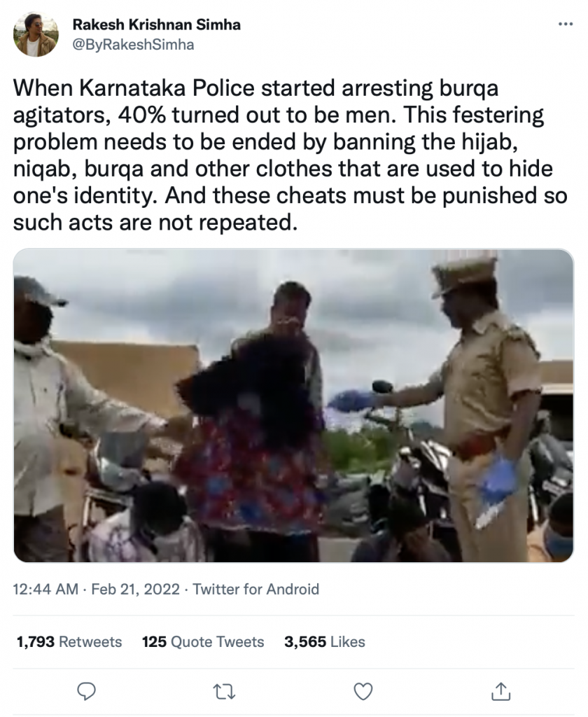Click the Retweets count number 1,793
The width and height of the screenshot is (588, 717).
[36, 642]
